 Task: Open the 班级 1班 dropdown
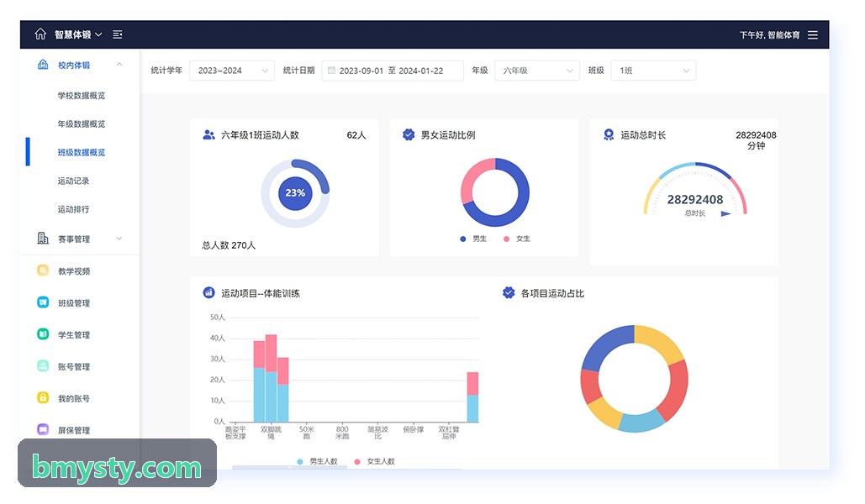(x=653, y=71)
